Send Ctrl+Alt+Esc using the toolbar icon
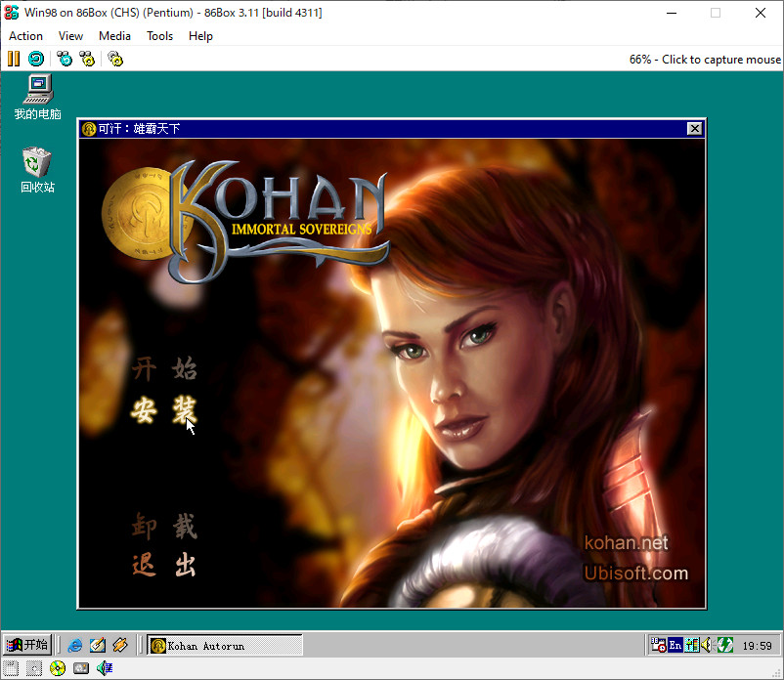This screenshot has width=784, height=680. click(x=87, y=59)
